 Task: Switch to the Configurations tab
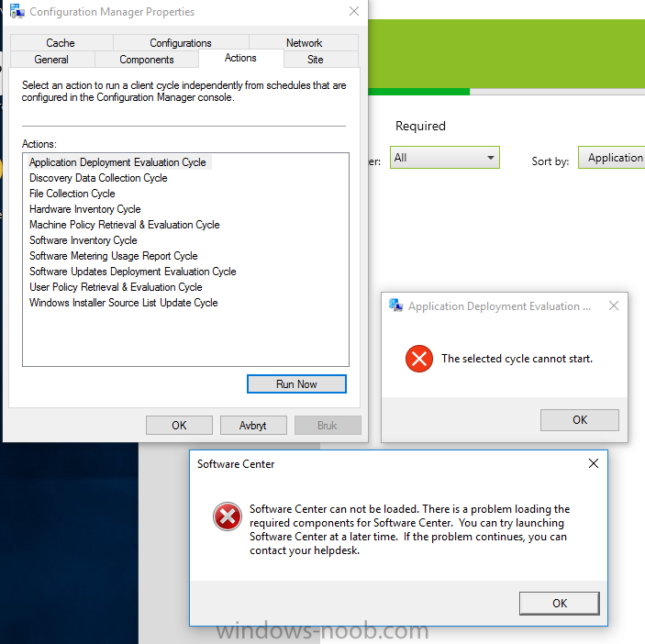[x=180, y=43]
